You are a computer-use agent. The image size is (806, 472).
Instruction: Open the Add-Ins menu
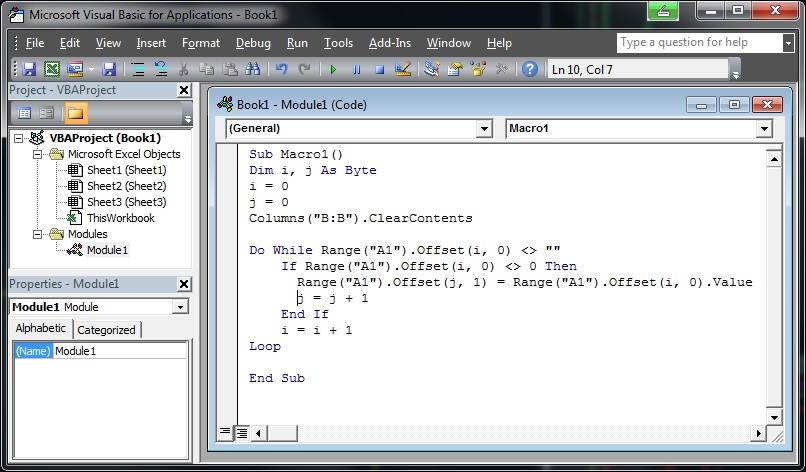point(390,43)
